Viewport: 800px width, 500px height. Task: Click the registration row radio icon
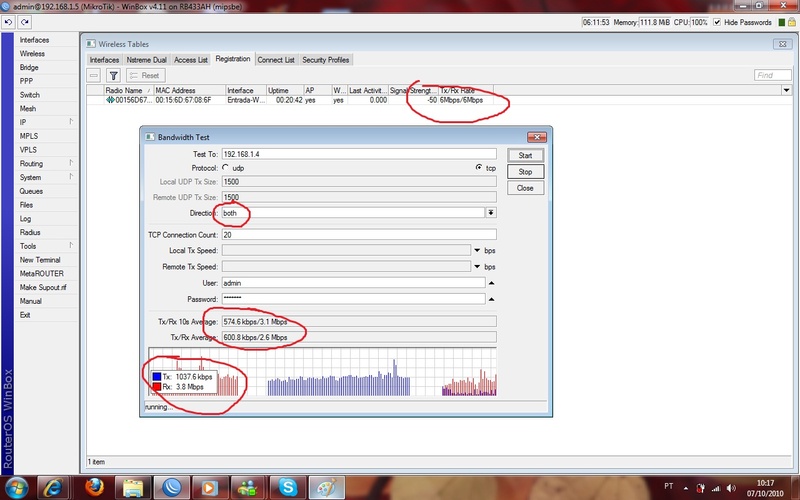pos(110,100)
